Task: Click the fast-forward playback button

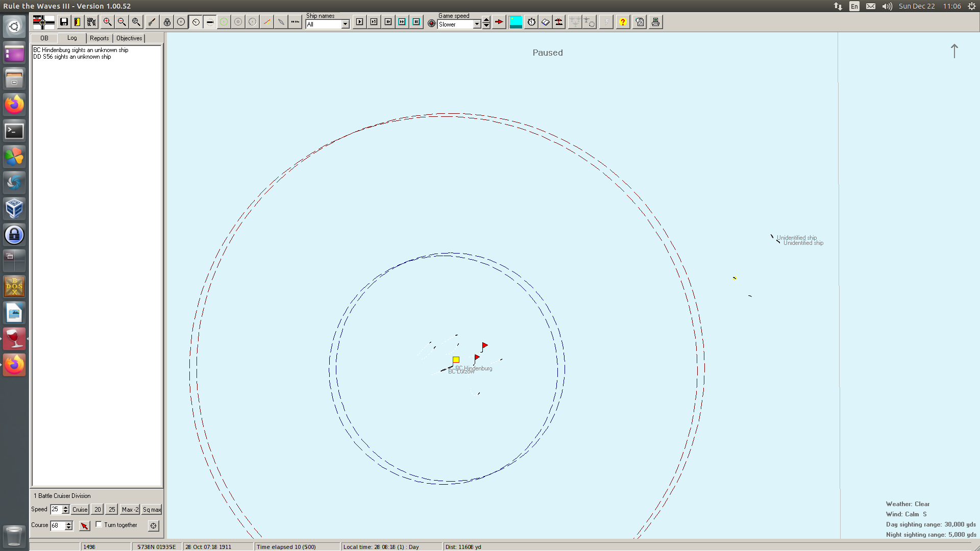Action: coord(402,22)
